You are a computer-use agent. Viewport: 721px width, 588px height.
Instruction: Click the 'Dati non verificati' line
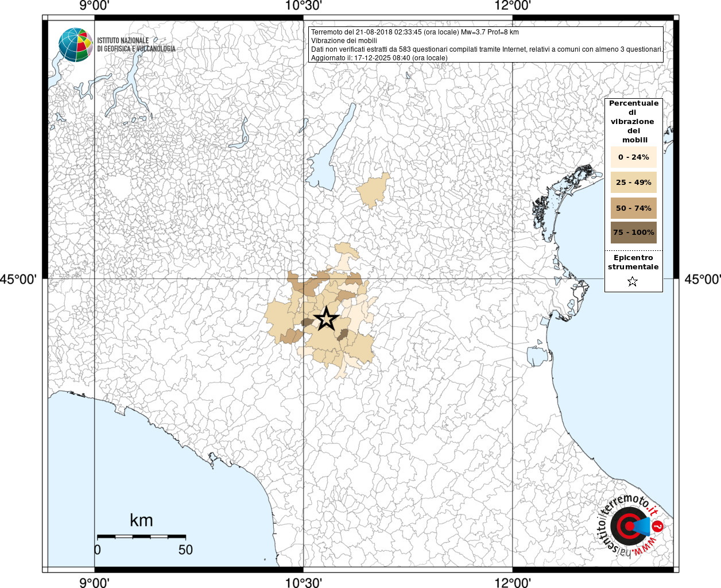[487, 49]
